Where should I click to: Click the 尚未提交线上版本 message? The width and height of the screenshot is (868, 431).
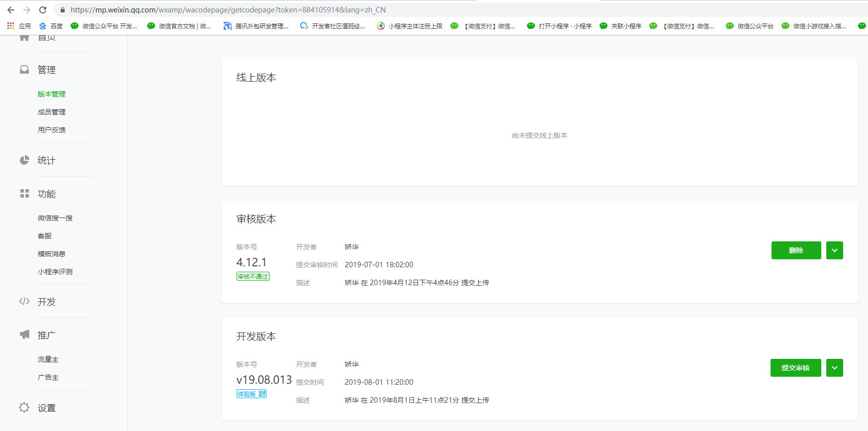(x=539, y=135)
